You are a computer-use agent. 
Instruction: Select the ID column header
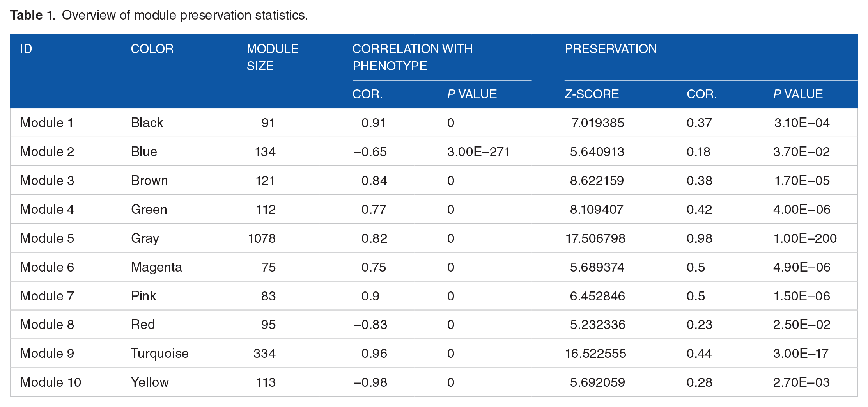pyautogui.click(x=26, y=49)
